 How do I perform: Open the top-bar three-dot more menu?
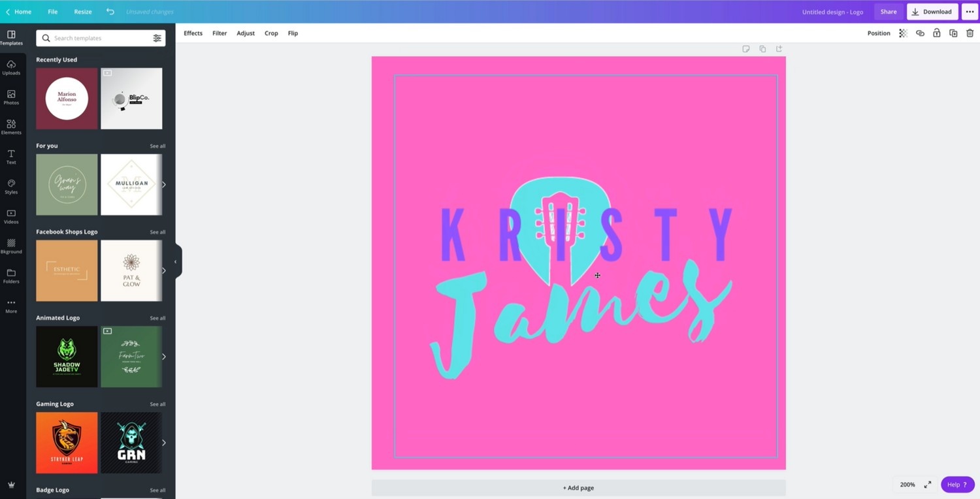click(x=970, y=12)
